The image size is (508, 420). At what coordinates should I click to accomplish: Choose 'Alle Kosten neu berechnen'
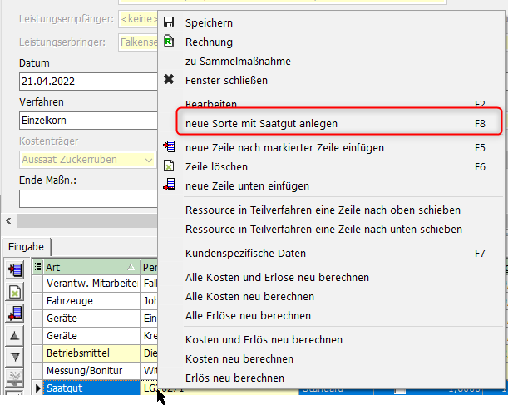point(249,296)
